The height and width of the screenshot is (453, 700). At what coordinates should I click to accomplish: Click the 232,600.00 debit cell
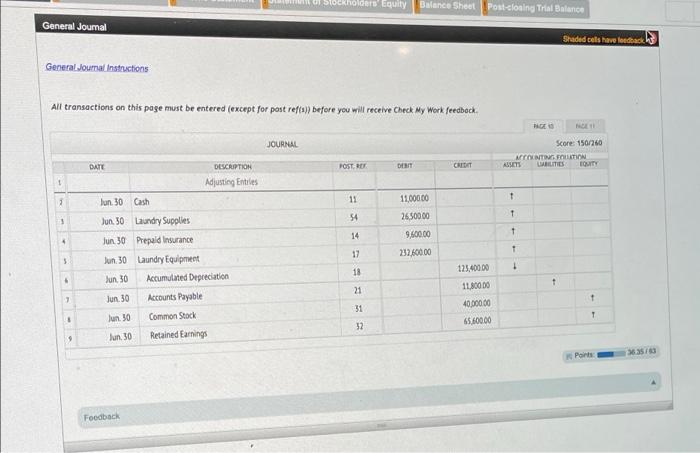pos(409,252)
